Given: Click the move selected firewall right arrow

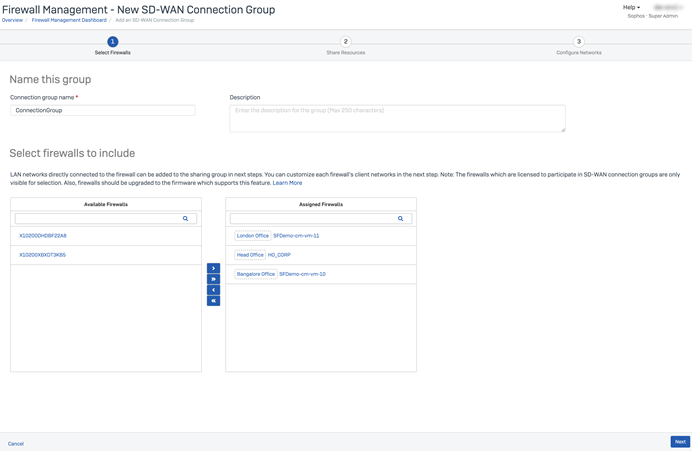Looking at the screenshot, I should (213, 268).
